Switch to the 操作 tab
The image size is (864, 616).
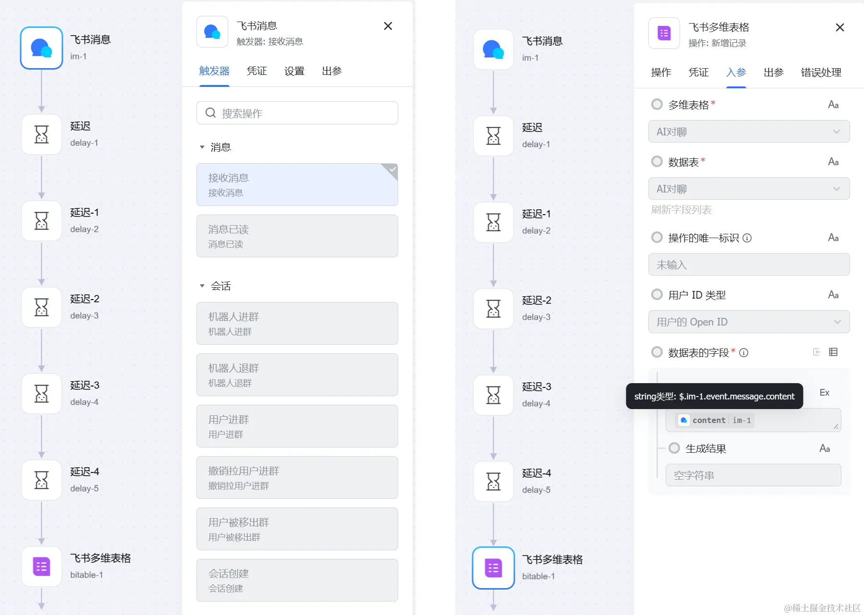pos(661,72)
